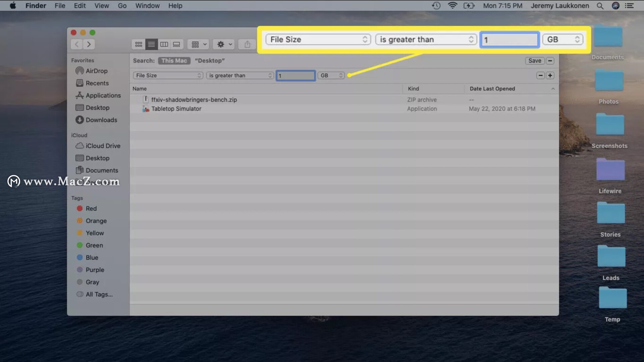Viewport: 644px width, 362px height.
Task: Sort by the Name column header
Action: [x=266, y=88]
